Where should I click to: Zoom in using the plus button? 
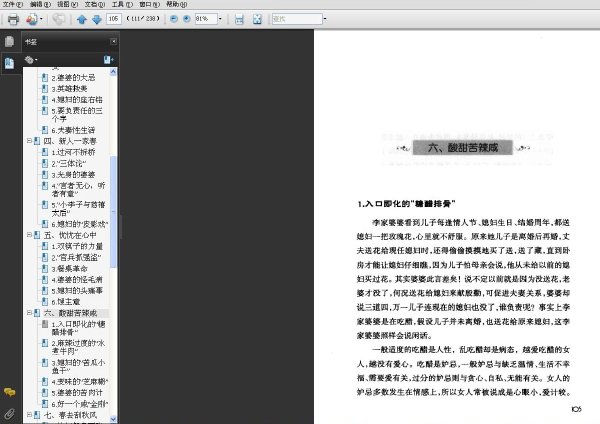click(187, 18)
